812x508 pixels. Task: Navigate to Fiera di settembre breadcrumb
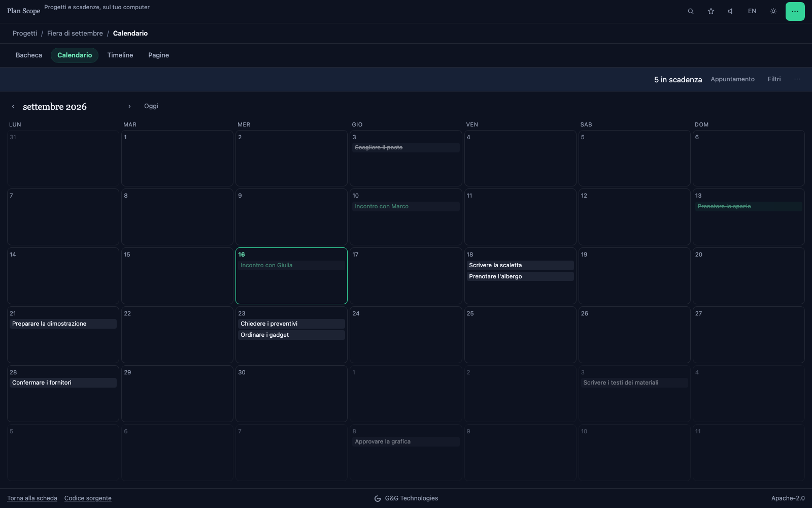pyautogui.click(x=75, y=34)
